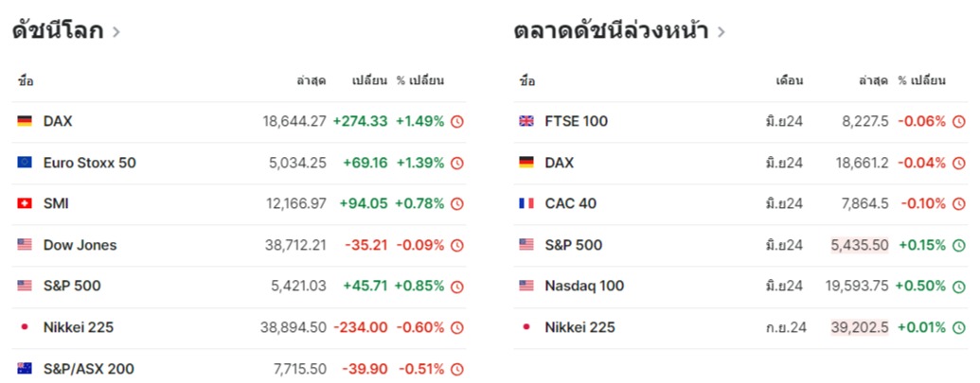This screenshot has height=383, width=980.
Task: Click the ดัชนีโลก section heading
Action: 57,31
